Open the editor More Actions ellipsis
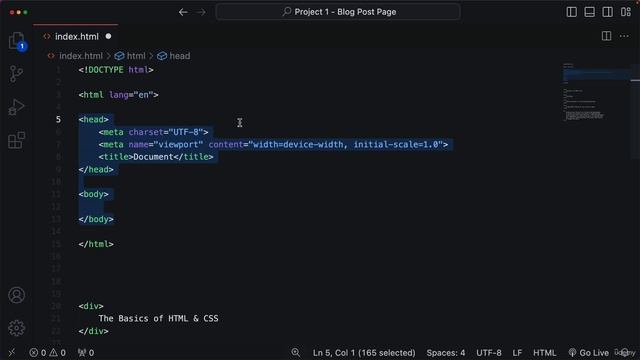The width and height of the screenshot is (640, 360). coord(624,36)
